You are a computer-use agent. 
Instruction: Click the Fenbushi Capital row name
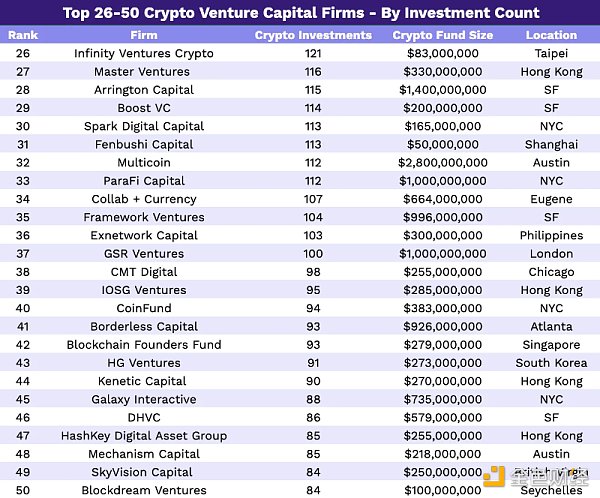tap(144, 145)
